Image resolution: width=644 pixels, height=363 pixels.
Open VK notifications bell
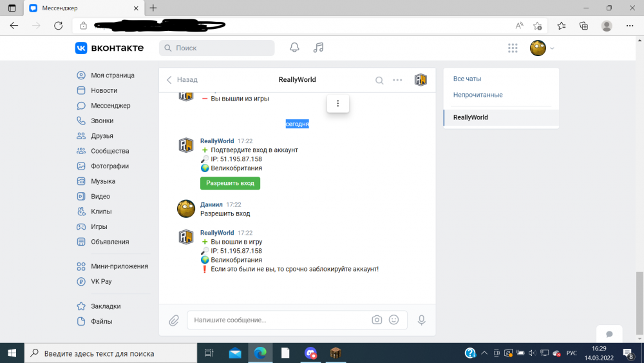pos(294,48)
